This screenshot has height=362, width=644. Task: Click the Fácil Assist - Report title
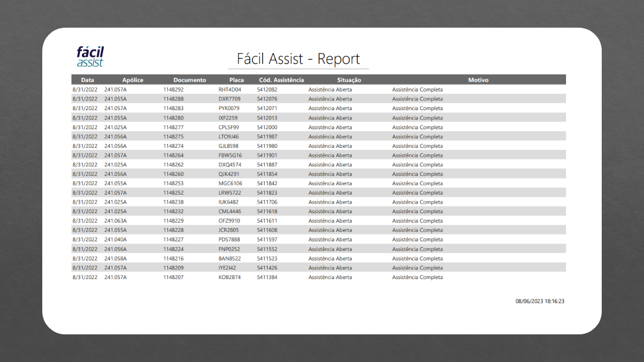point(298,59)
